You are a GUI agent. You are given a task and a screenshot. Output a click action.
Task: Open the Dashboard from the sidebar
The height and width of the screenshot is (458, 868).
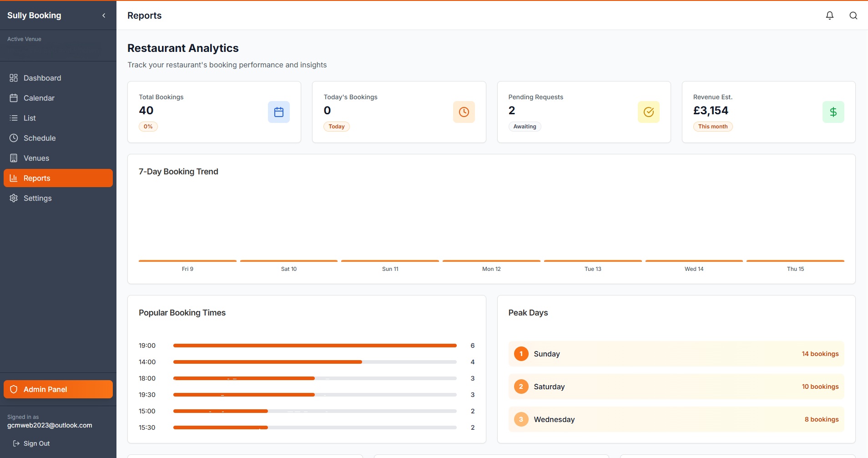pos(42,78)
